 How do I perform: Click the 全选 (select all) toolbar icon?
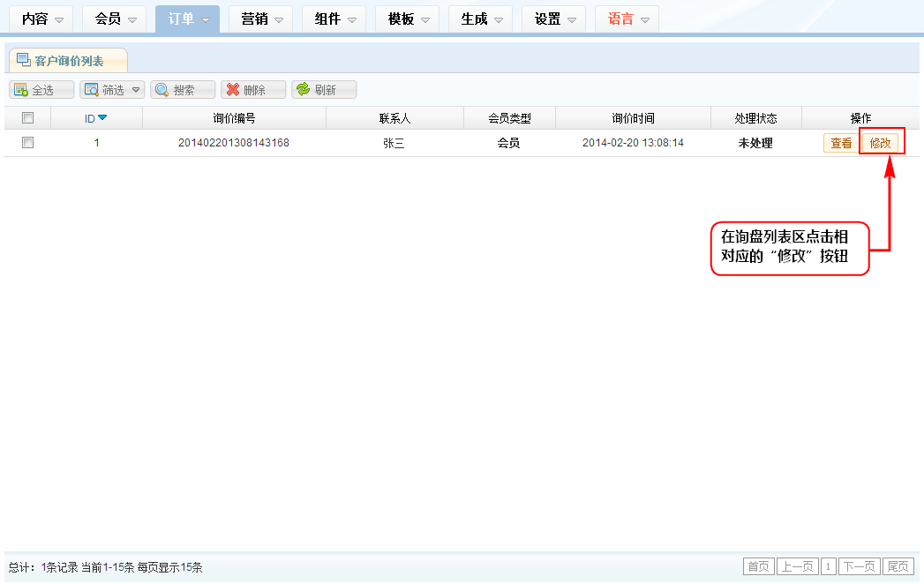point(19,90)
